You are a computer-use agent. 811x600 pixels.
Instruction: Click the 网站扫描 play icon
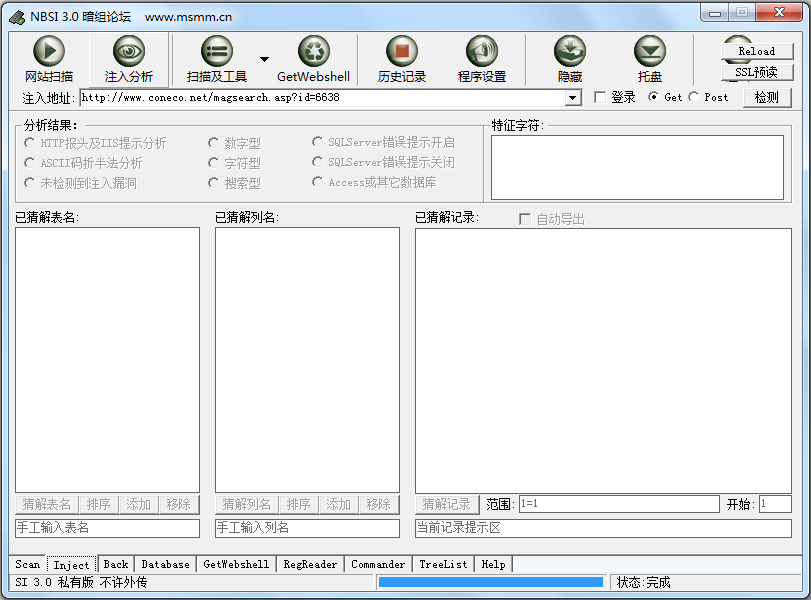coord(48,51)
